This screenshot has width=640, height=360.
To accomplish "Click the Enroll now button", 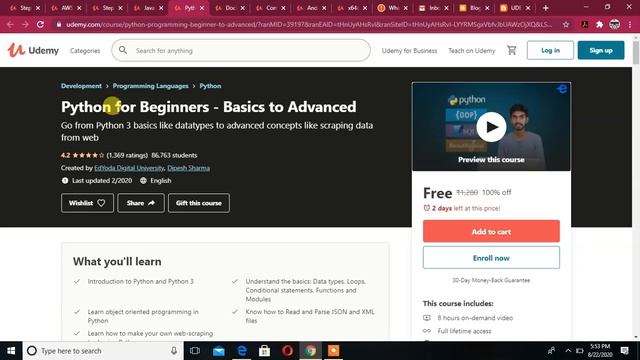I will 491,258.
